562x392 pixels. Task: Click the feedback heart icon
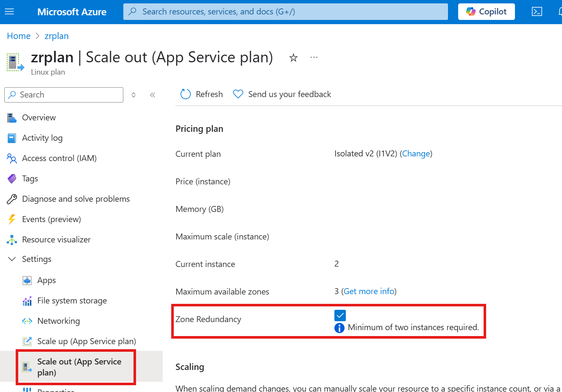pyautogui.click(x=238, y=94)
